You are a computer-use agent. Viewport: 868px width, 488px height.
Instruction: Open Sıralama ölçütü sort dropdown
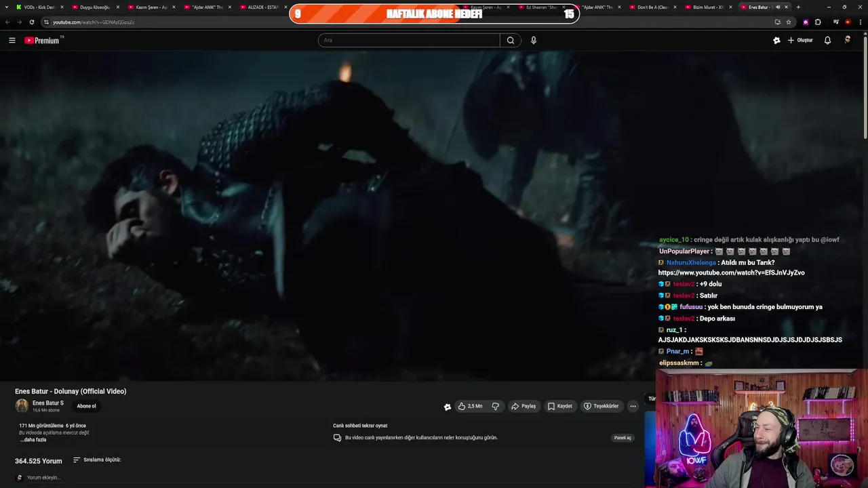(x=97, y=460)
